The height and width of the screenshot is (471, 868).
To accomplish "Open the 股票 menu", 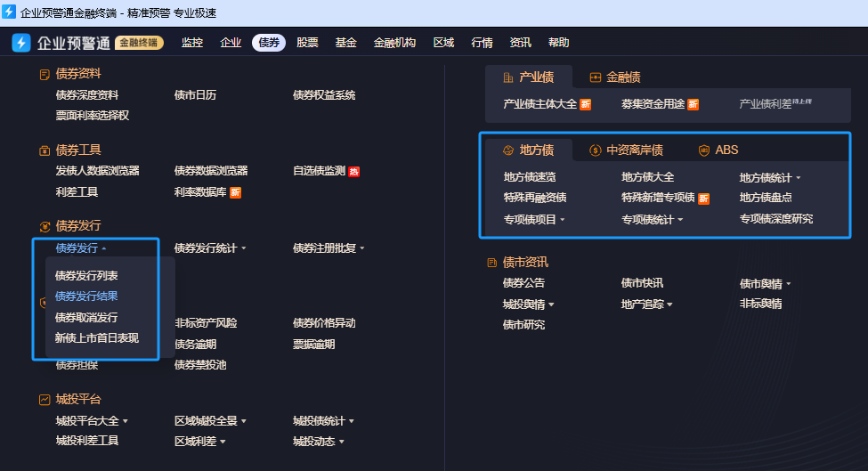I will point(307,43).
